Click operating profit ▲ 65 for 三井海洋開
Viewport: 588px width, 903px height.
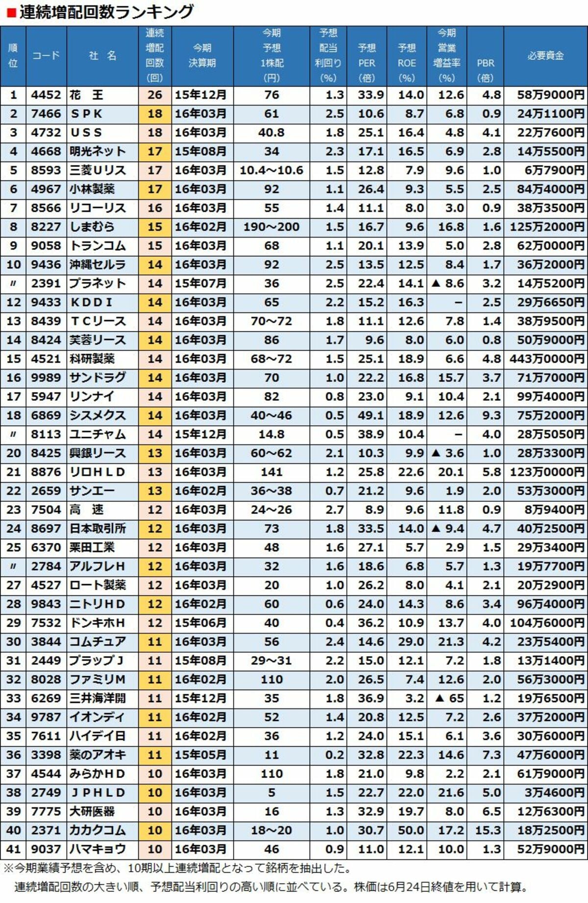449,699
